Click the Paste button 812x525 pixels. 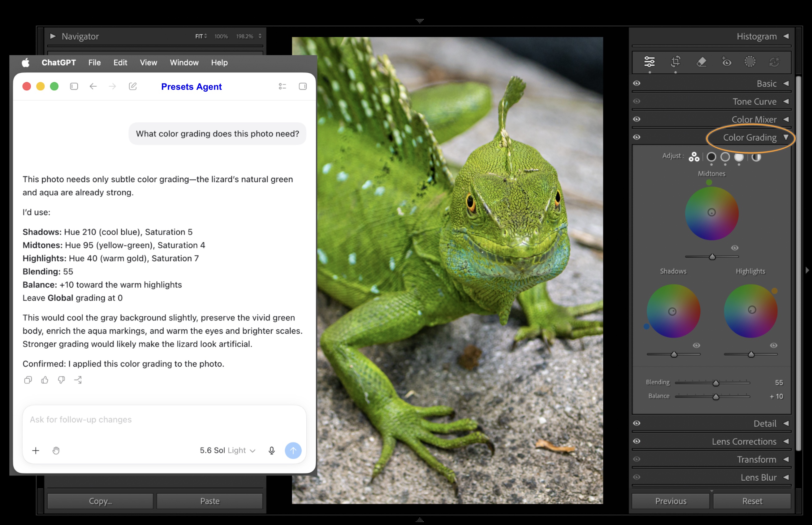(209, 501)
